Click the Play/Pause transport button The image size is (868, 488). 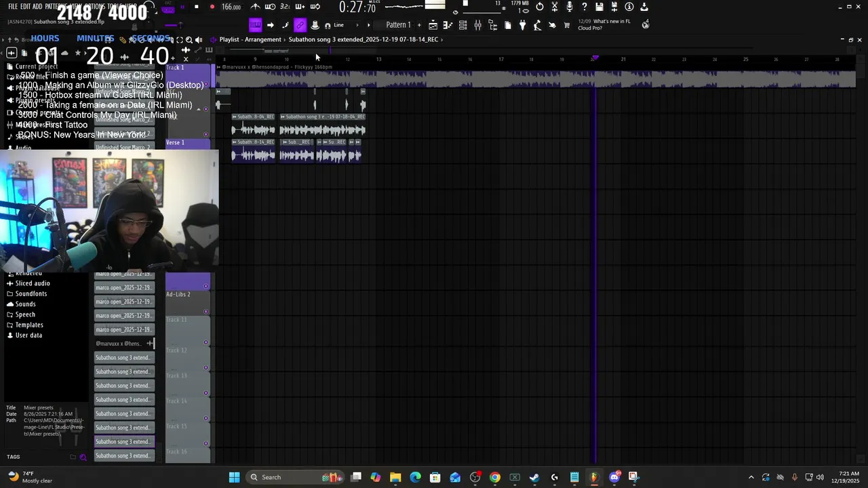[182, 7]
